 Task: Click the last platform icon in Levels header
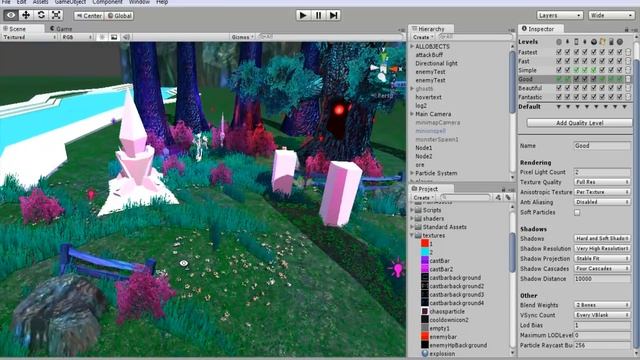[620, 42]
